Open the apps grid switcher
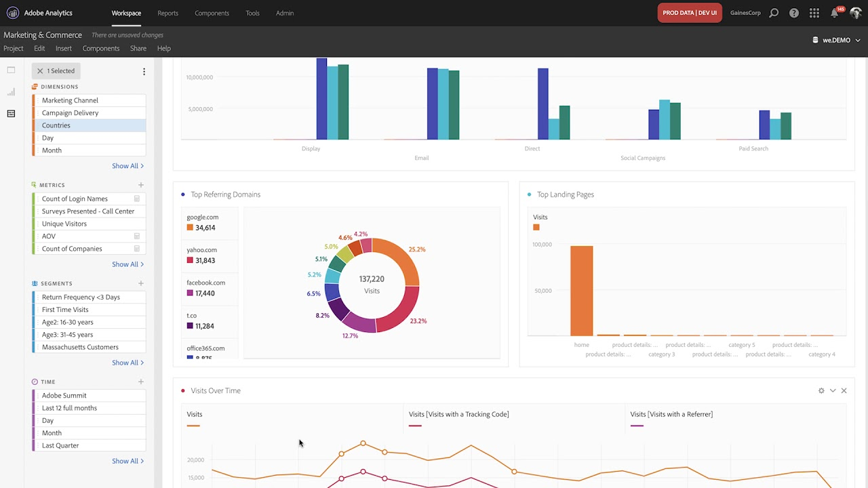 click(814, 13)
